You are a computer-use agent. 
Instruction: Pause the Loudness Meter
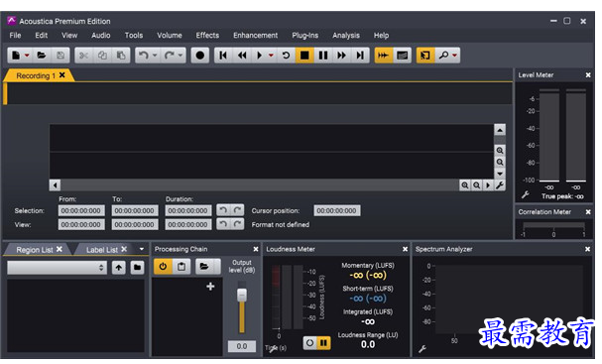(x=323, y=342)
